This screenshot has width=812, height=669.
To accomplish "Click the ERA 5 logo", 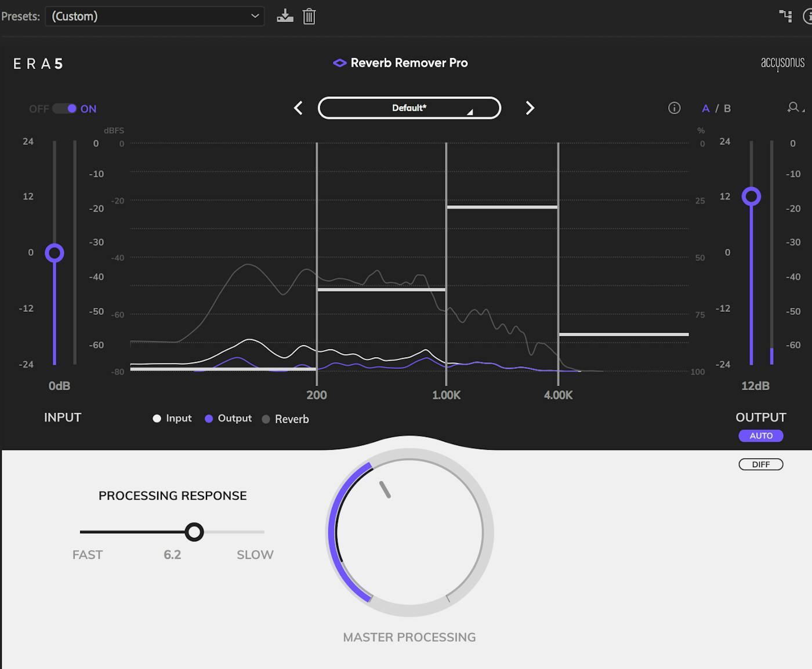I will click(38, 64).
